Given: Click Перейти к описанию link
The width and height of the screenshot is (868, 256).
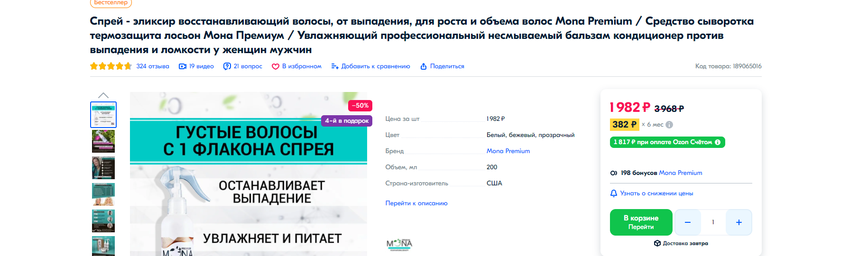Looking at the screenshot, I should [416, 203].
